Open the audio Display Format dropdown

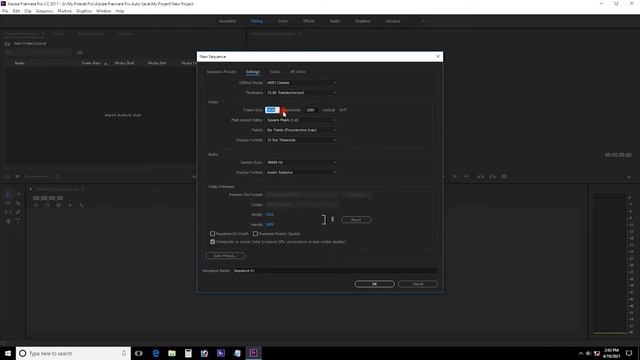coord(302,172)
